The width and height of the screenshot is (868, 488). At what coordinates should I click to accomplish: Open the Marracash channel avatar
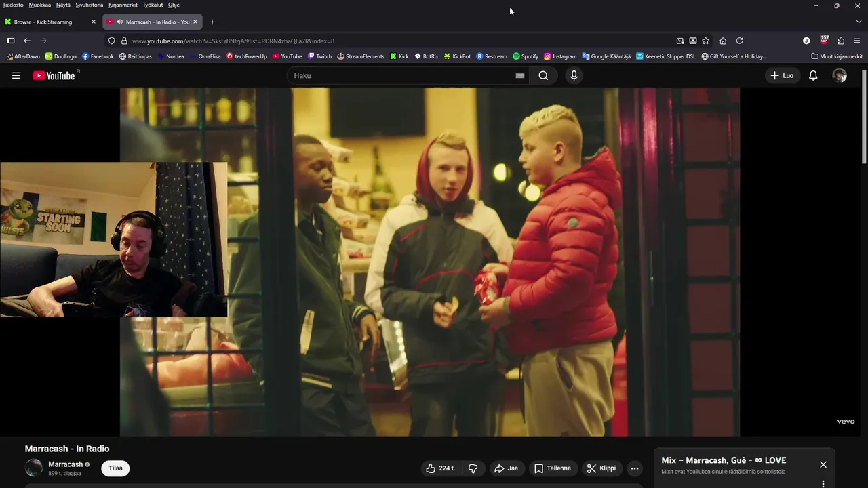34,468
